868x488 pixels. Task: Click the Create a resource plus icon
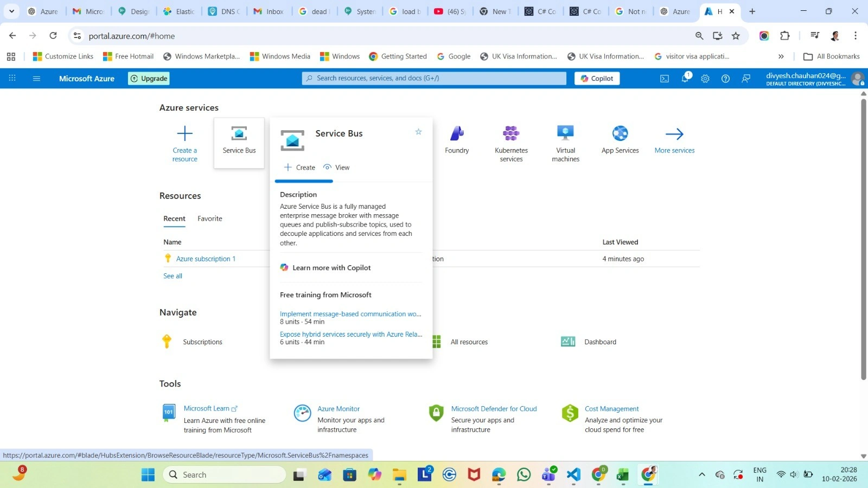point(184,133)
